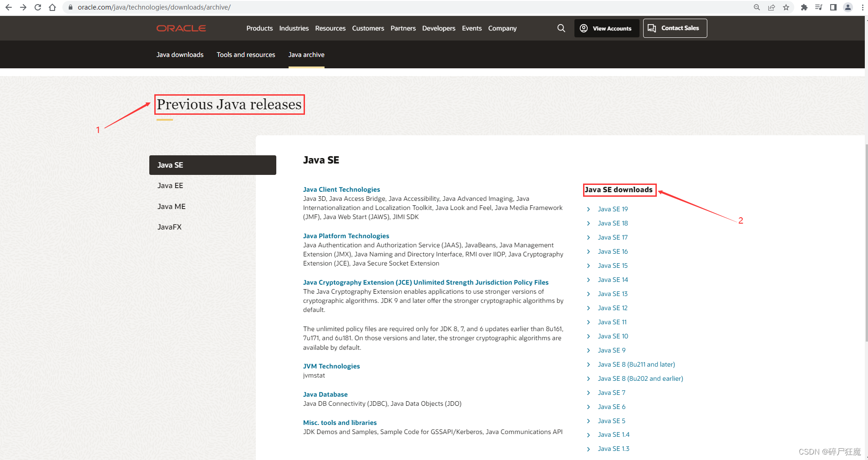Click chevron beside Java SE 17

pyautogui.click(x=588, y=237)
